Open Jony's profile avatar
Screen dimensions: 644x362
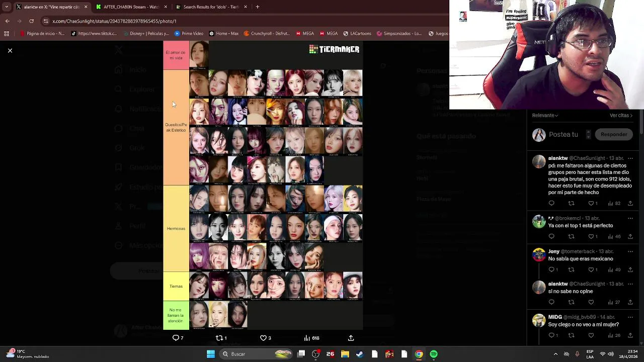point(539,254)
